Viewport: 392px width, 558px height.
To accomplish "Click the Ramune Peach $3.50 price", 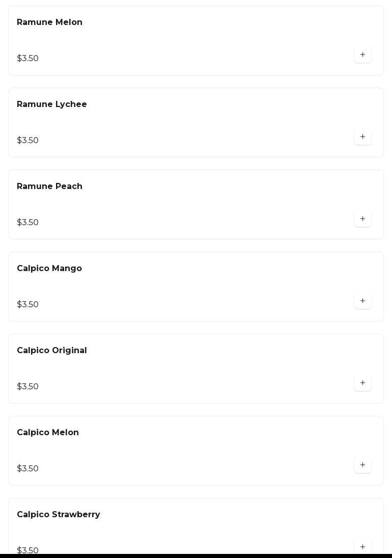I will (x=28, y=223).
